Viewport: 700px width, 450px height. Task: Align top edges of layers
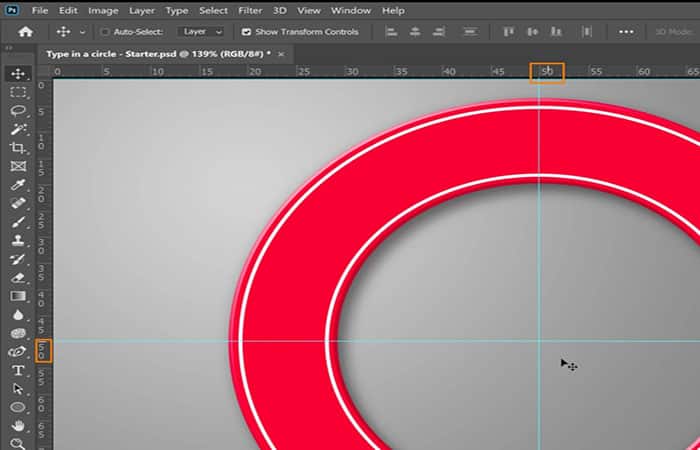point(508,32)
